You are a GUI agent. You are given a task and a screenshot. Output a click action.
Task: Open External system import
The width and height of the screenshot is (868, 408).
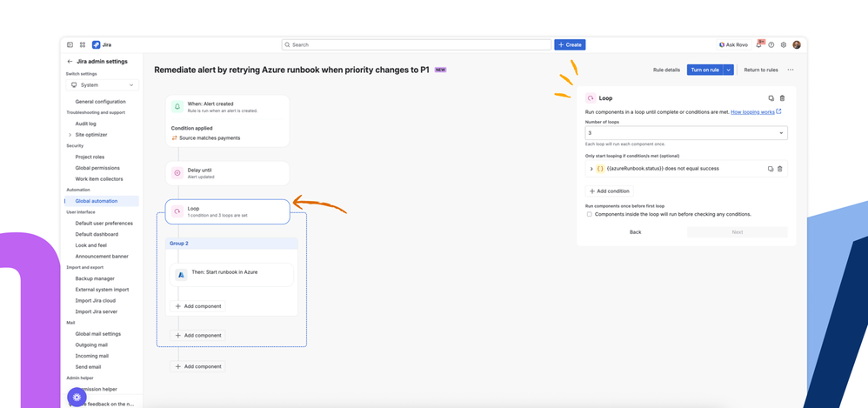point(102,290)
